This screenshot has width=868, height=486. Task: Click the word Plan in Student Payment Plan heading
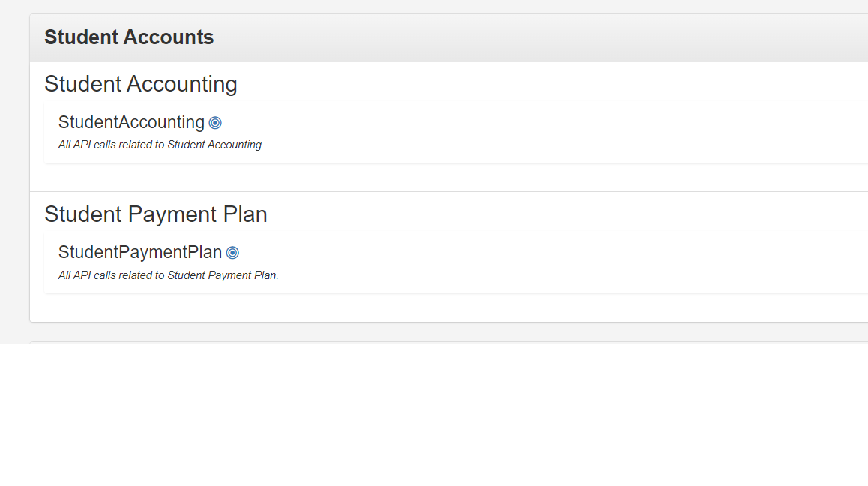[x=245, y=214]
